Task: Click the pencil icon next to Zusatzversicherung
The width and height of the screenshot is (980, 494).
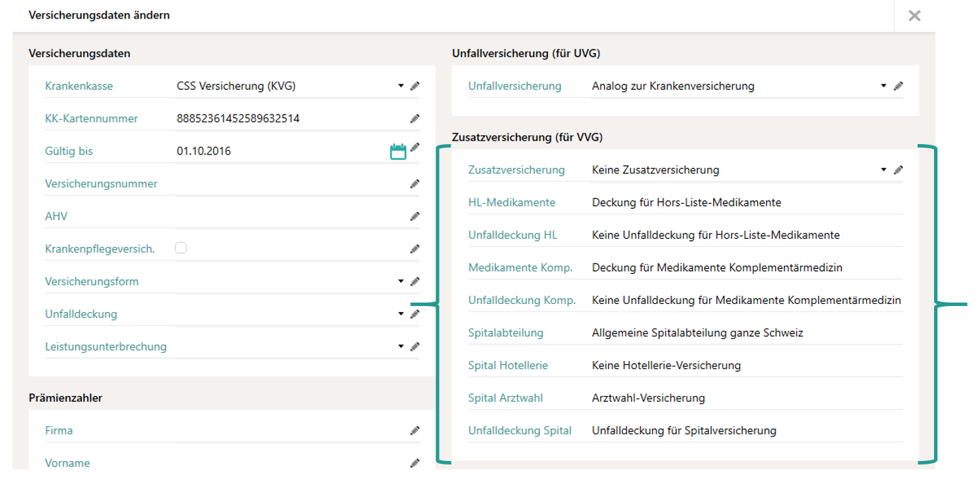Action: point(899,169)
